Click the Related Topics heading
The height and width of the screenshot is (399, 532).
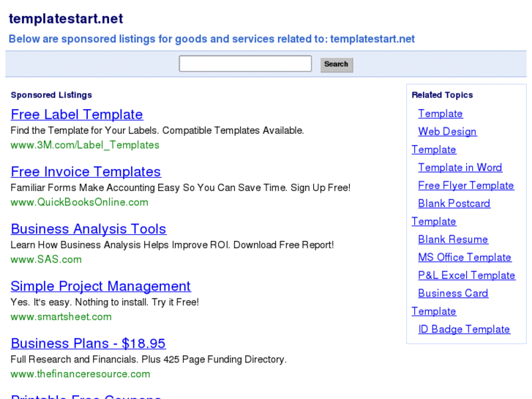click(x=442, y=95)
